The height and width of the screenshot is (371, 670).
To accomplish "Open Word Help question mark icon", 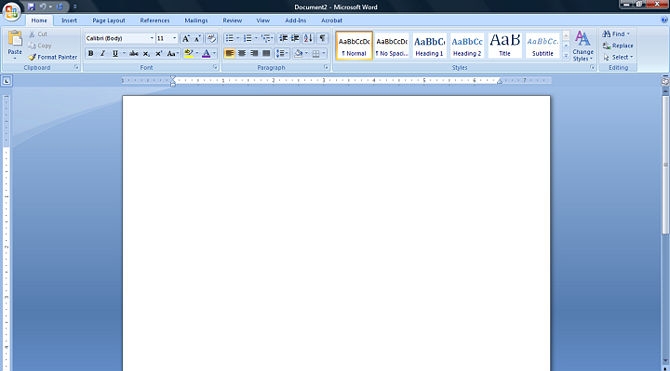I will [664, 20].
